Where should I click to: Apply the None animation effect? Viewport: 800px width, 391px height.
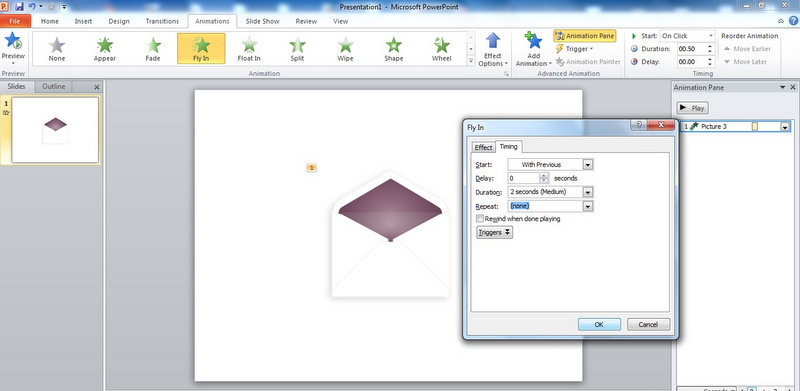point(57,49)
